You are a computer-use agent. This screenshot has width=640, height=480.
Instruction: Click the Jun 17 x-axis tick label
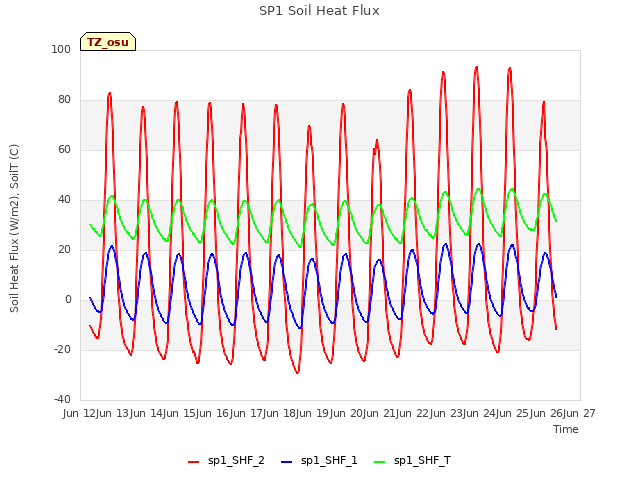(247, 413)
